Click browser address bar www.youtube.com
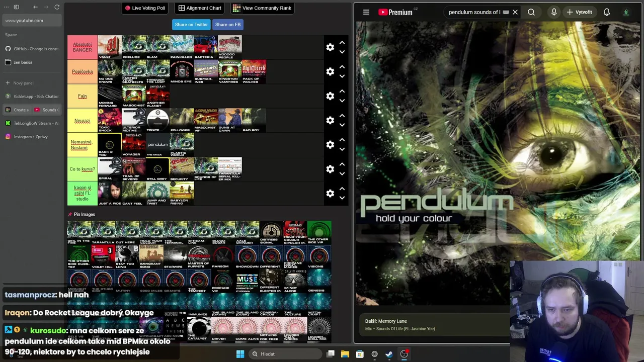 point(32,21)
